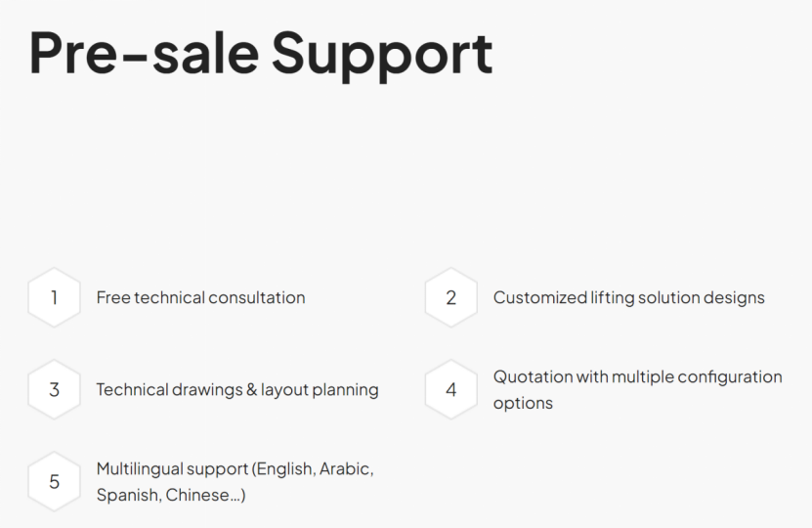
Task: Select the hexagon badge numbered 4
Action: pyautogui.click(x=450, y=389)
